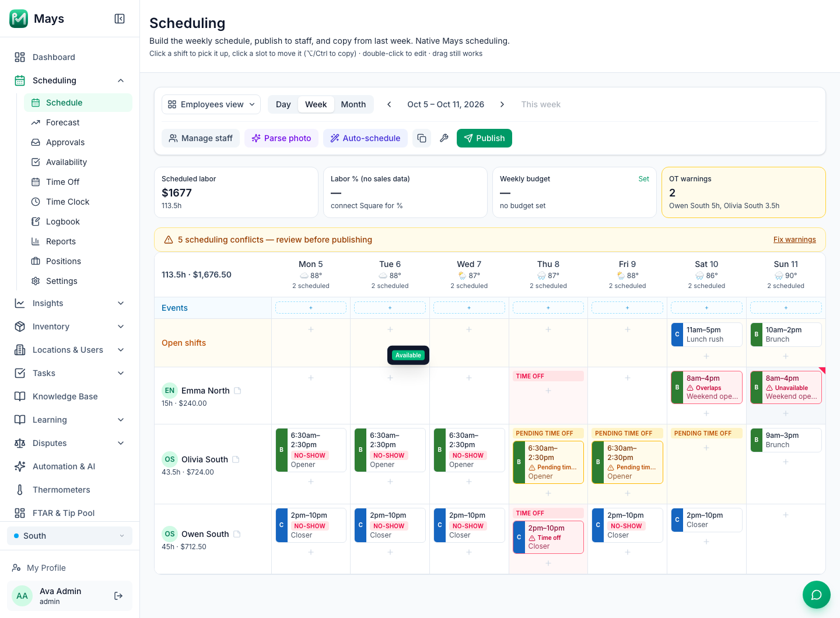Jump to This week

(x=541, y=104)
